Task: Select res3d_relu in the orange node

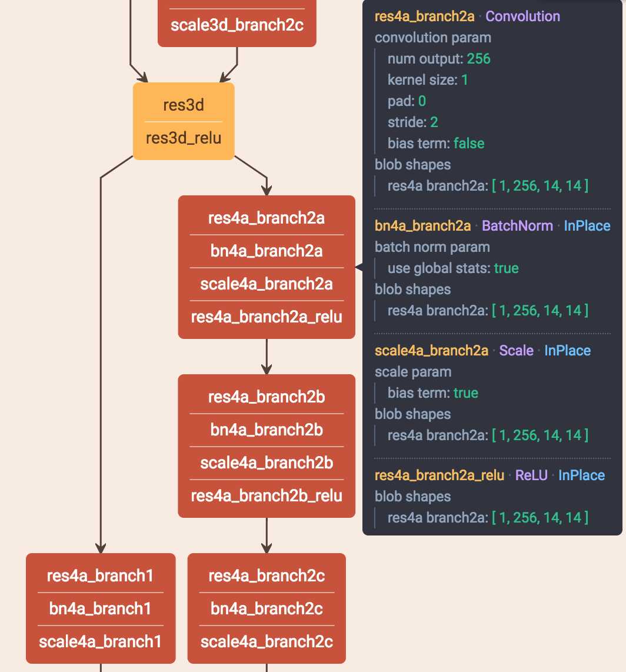Action: click(184, 138)
